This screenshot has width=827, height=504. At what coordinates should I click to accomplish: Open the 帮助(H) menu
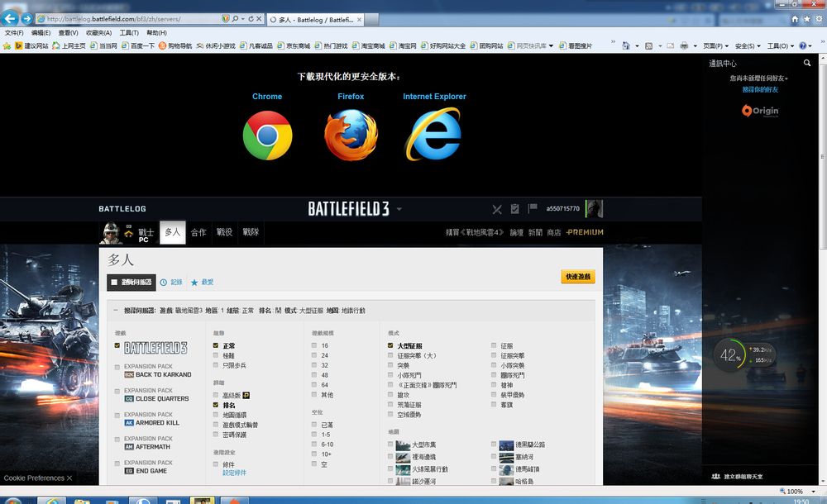pyautogui.click(x=156, y=33)
